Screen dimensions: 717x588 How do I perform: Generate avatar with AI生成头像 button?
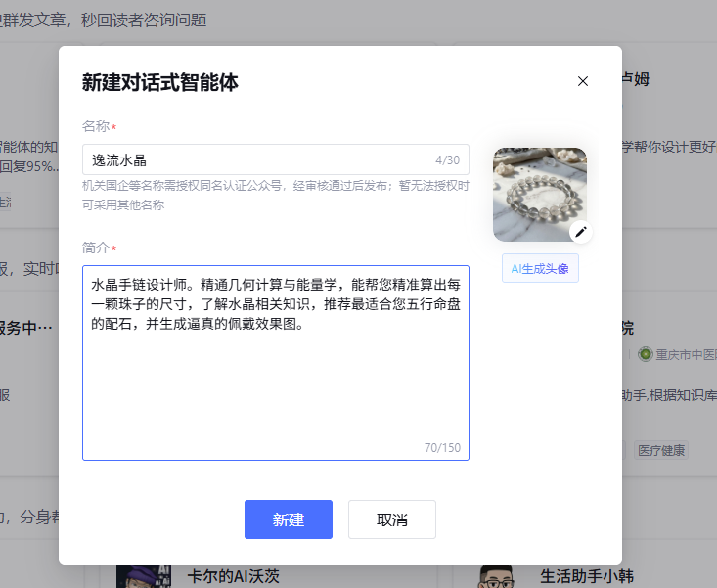(x=540, y=268)
